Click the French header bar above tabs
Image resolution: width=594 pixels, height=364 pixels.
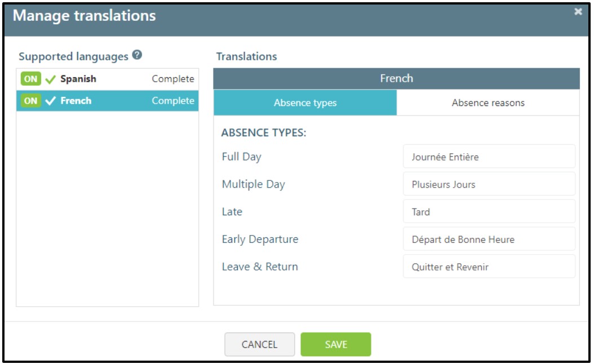coord(396,78)
